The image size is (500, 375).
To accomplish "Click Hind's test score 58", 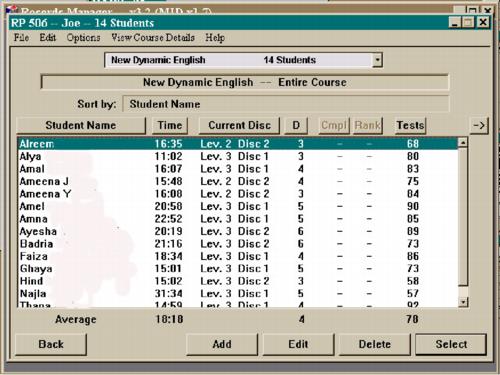I will 413,281.
